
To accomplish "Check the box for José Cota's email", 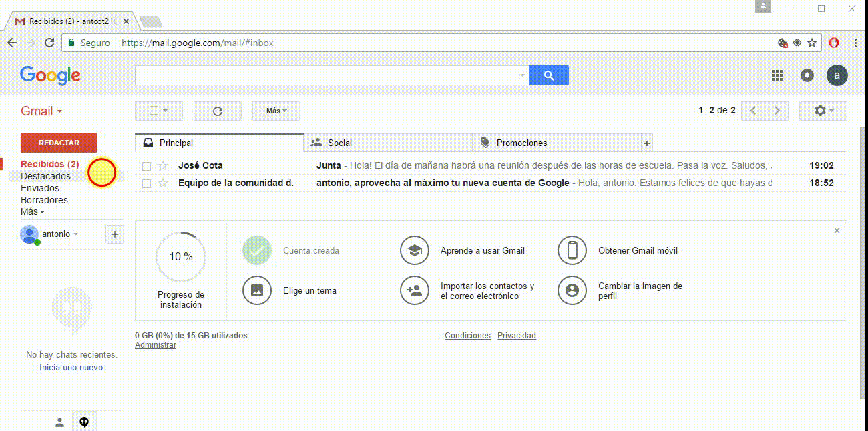I will tap(147, 166).
